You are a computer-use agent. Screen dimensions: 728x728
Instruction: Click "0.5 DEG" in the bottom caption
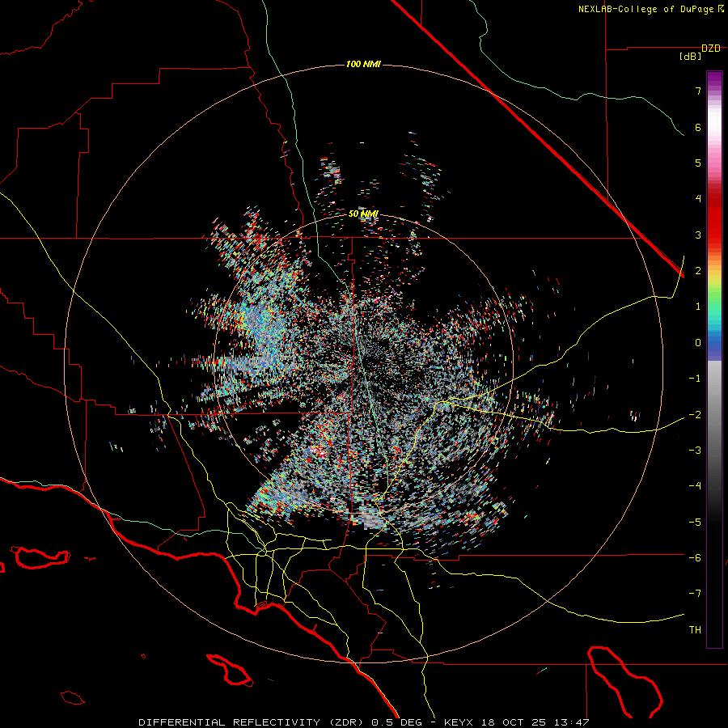(397, 722)
